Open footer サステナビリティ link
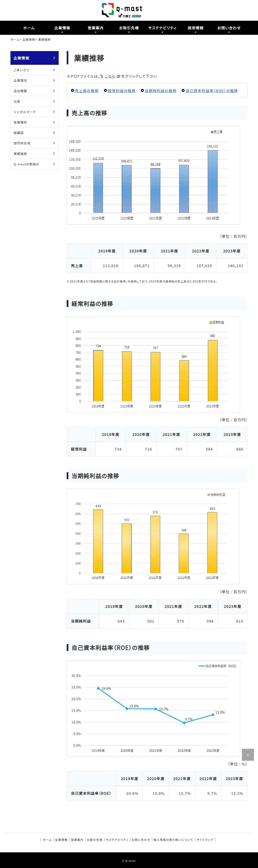Viewport: 258px width, 868px height. 117,840
